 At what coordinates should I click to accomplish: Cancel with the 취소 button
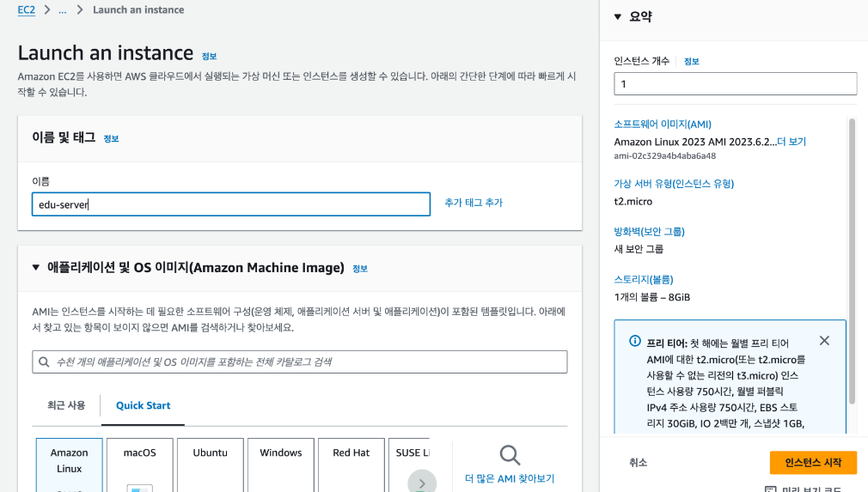coord(638,462)
